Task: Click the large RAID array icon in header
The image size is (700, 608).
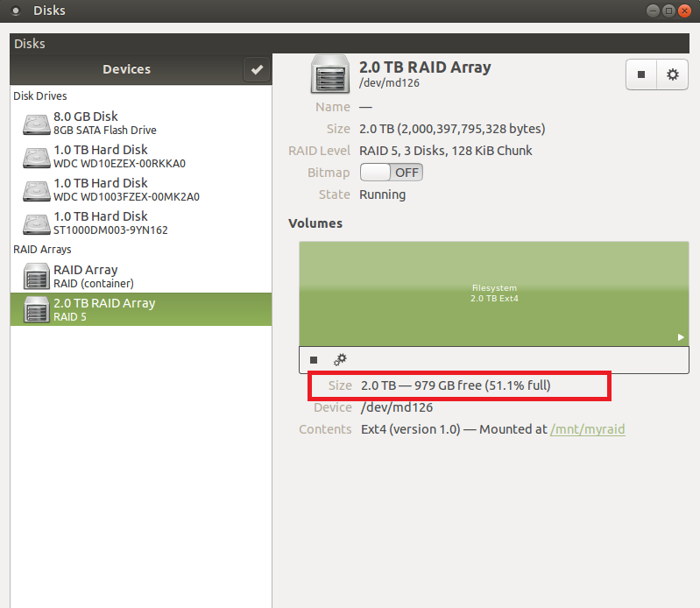Action: 330,74
